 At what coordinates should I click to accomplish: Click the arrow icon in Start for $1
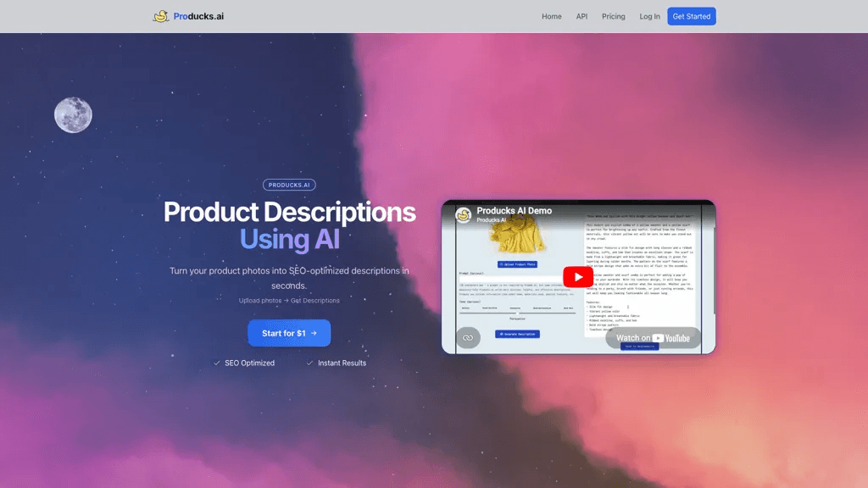pyautogui.click(x=314, y=333)
